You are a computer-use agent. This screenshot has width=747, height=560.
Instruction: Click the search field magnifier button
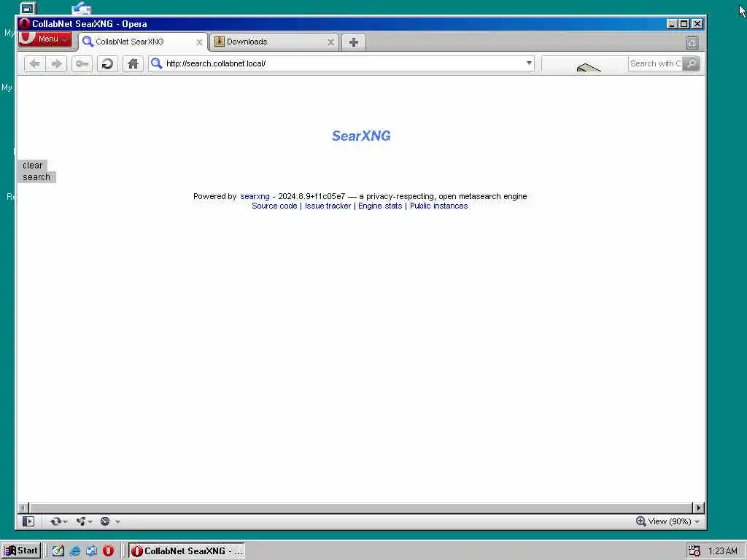click(691, 63)
